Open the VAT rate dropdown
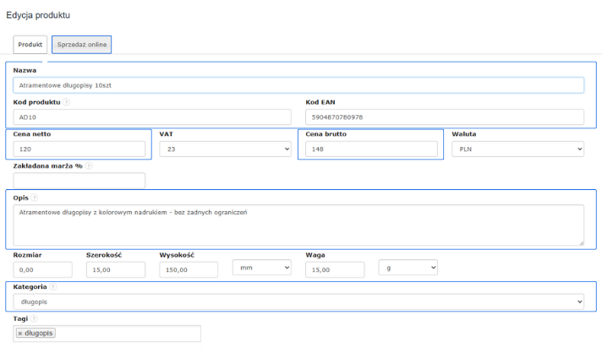Image resolution: width=602 pixels, height=364 pixels. tap(224, 149)
